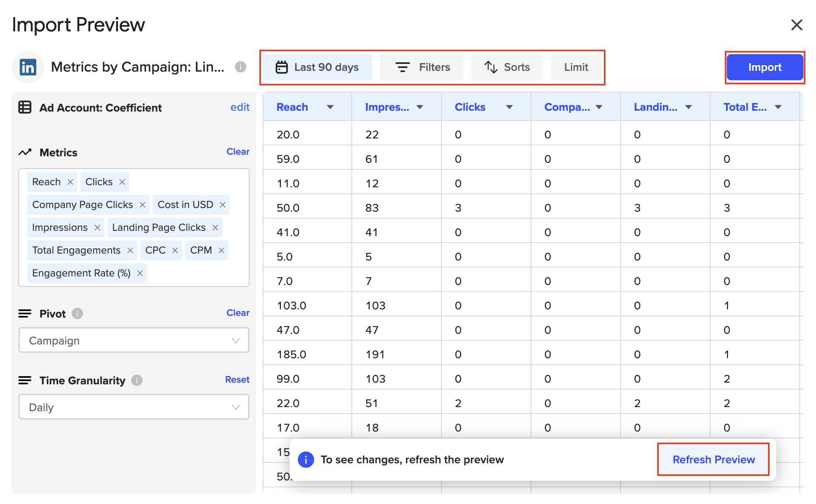Open the Limit setting
This screenshot has height=504, width=816.
click(576, 67)
